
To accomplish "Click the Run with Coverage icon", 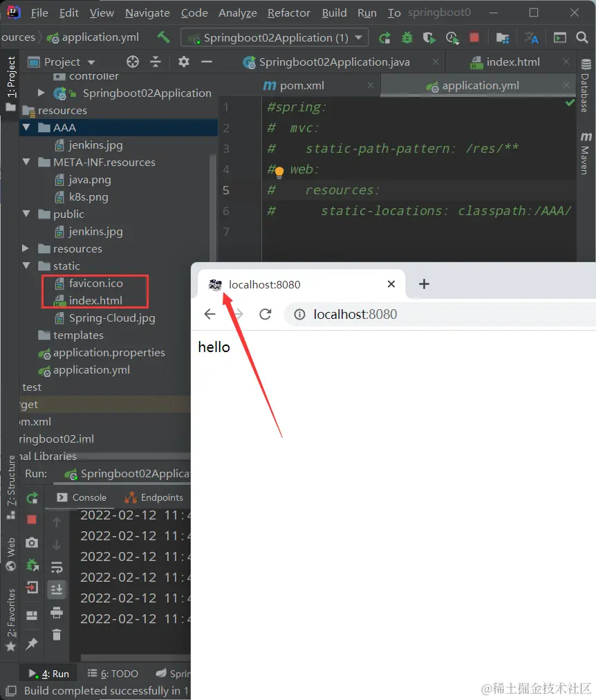I will pos(429,38).
